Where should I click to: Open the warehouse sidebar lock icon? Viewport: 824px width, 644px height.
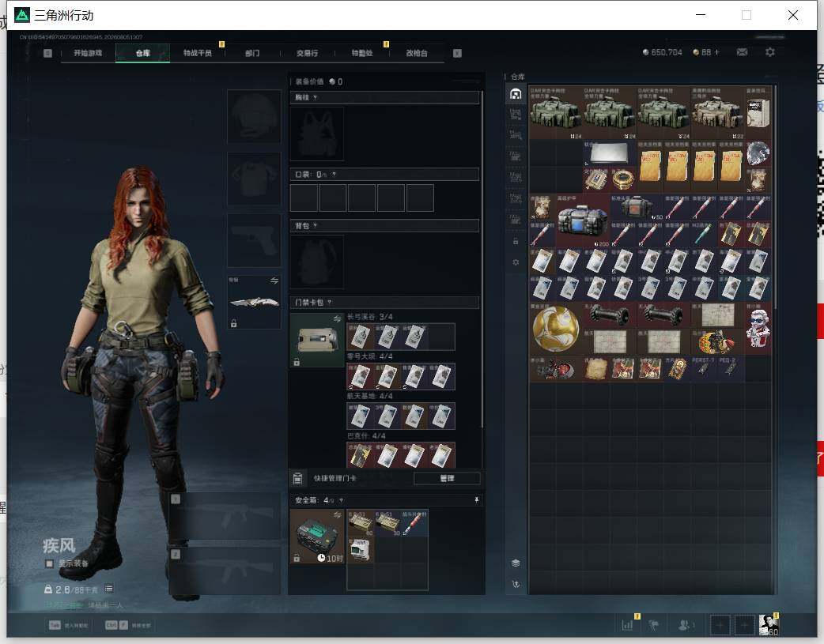(516, 241)
